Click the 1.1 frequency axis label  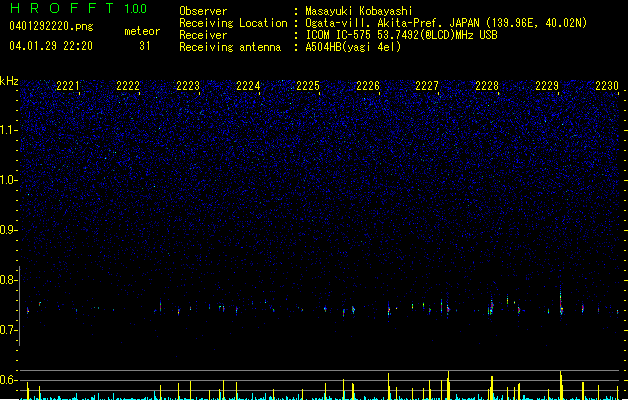click(x=9, y=130)
